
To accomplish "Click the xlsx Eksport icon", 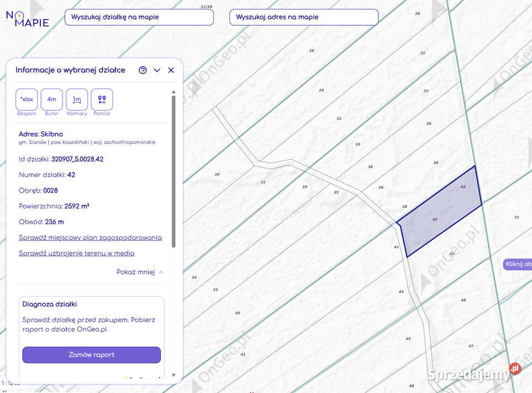I will click(x=27, y=100).
